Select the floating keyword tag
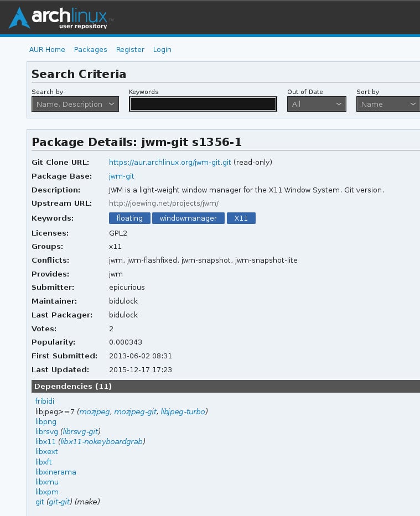 tap(129, 218)
